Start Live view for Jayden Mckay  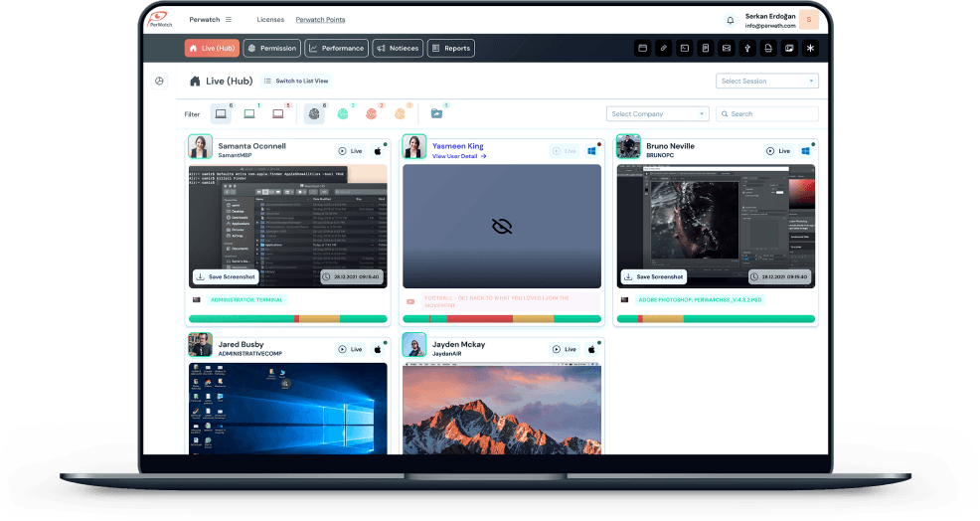pyautogui.click(x=565, y=349)
